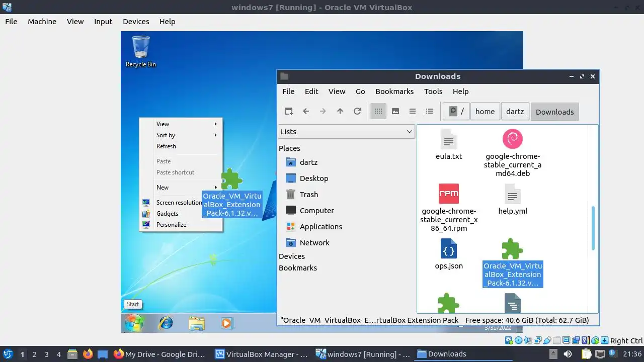The width and height of the screenshot is (644, 362).
Task: Select Oracle_VM_VirtualBox_Extension_Pack file in Downloads
Action: click(513, 262)
